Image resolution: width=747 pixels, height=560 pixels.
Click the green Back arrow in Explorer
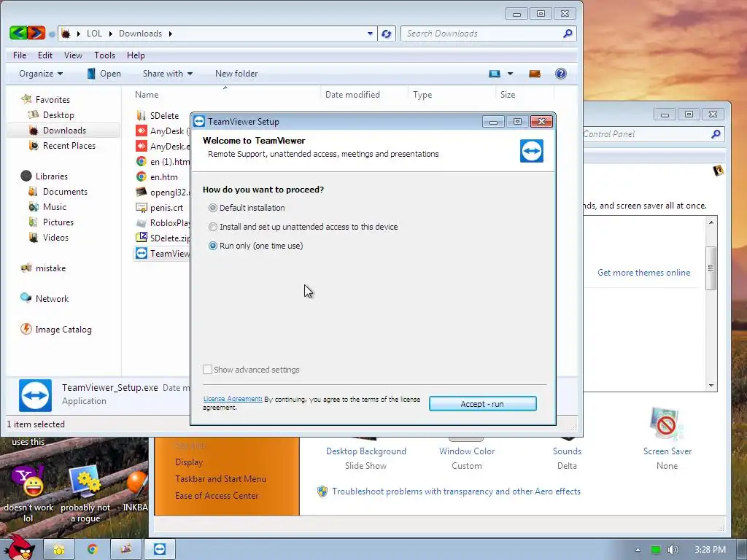18,33
